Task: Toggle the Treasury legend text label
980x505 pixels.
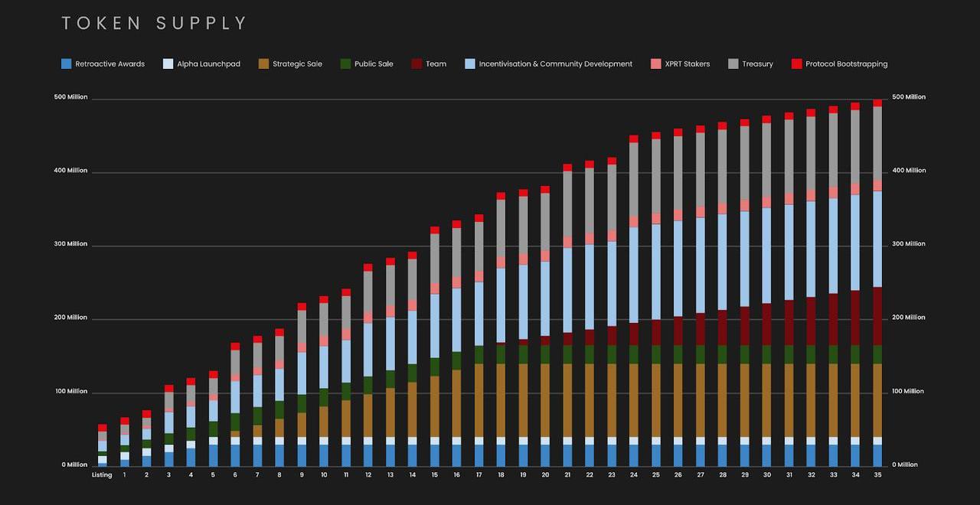Action: [757, 64]
